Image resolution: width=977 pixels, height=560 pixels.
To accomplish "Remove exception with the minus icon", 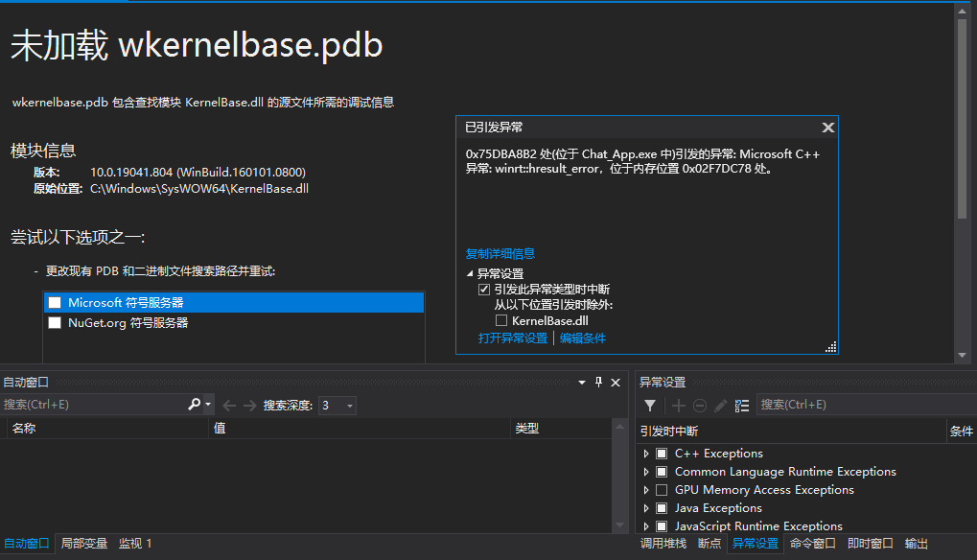I will pos(700,406).
